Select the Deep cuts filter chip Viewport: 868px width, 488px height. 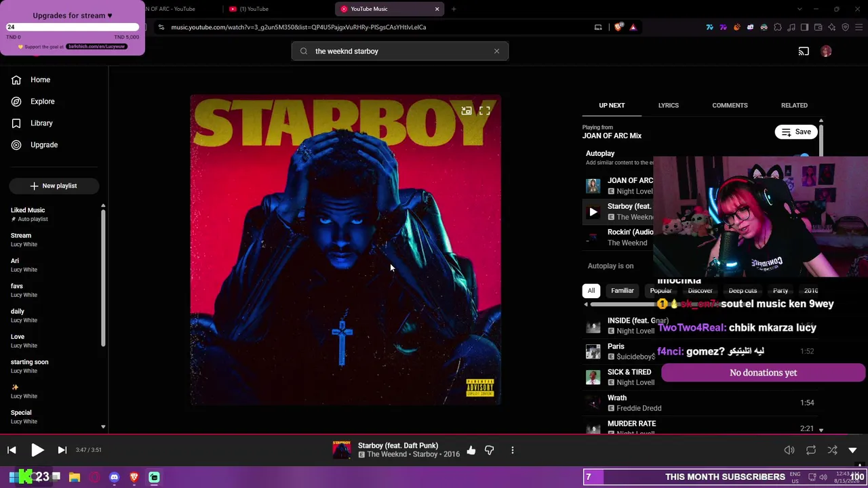[743, 291]
